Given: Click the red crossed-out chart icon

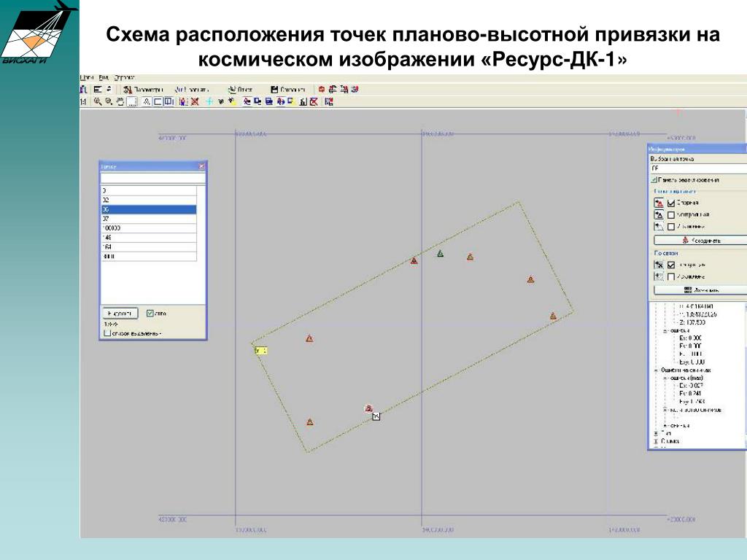Looking at the screenshot, I should [x=314, y=101].
